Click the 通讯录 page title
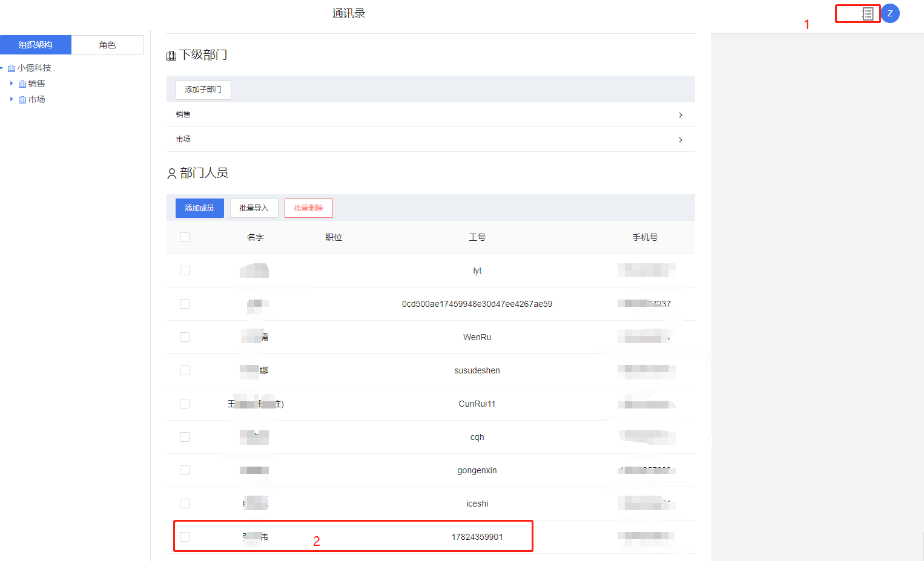The image size is (924, 561). [349, 14]
